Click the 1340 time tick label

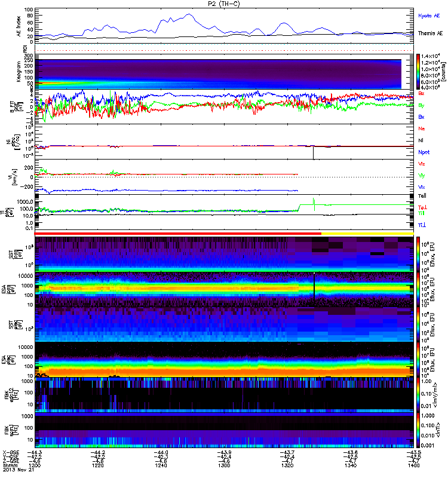click(351, 465)
